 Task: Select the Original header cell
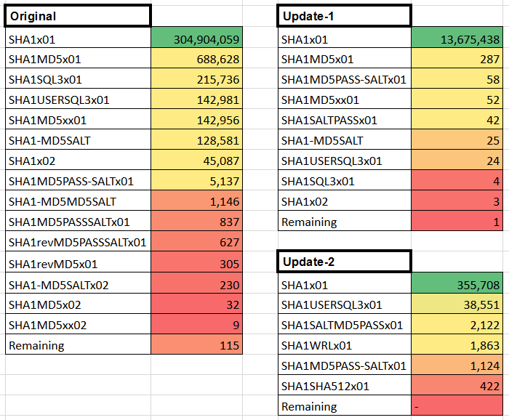tap(78, 16)
